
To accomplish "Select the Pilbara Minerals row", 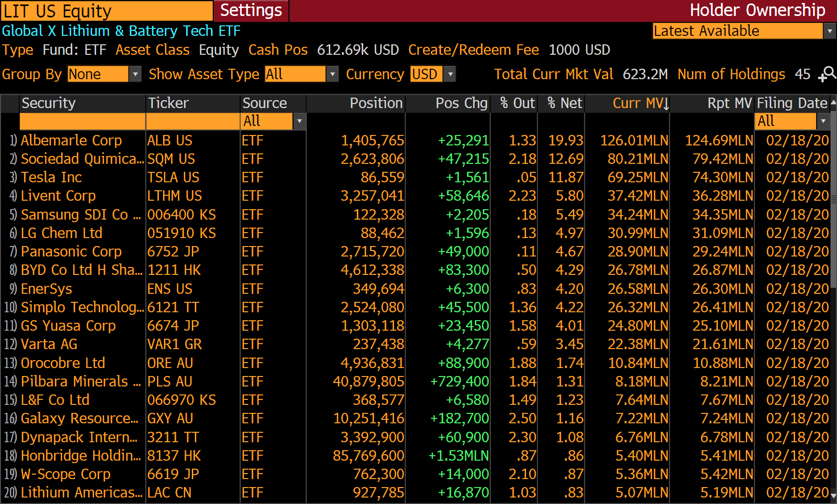I will coord(415,381).
